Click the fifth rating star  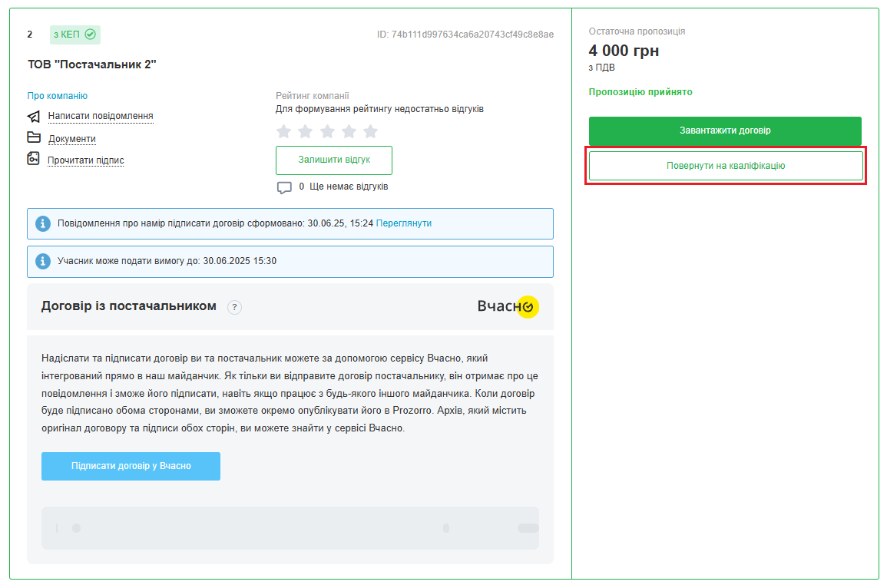[x=371, y=131]
